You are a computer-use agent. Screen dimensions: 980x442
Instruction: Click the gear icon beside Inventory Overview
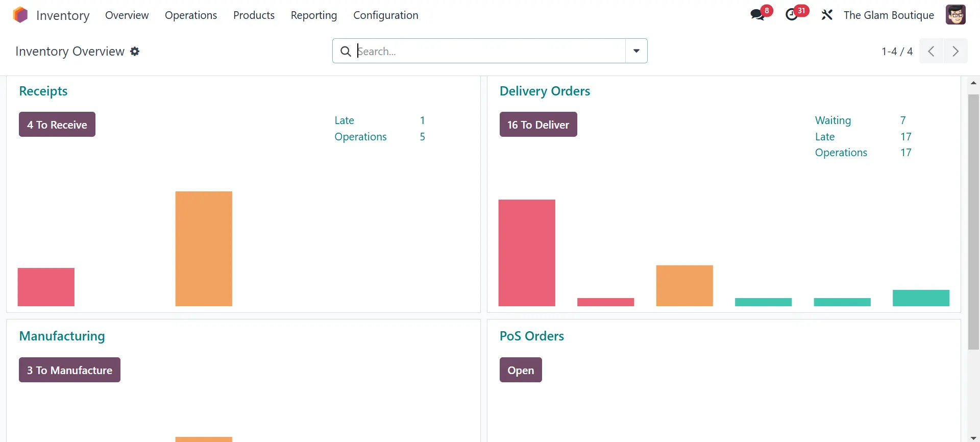135,52
